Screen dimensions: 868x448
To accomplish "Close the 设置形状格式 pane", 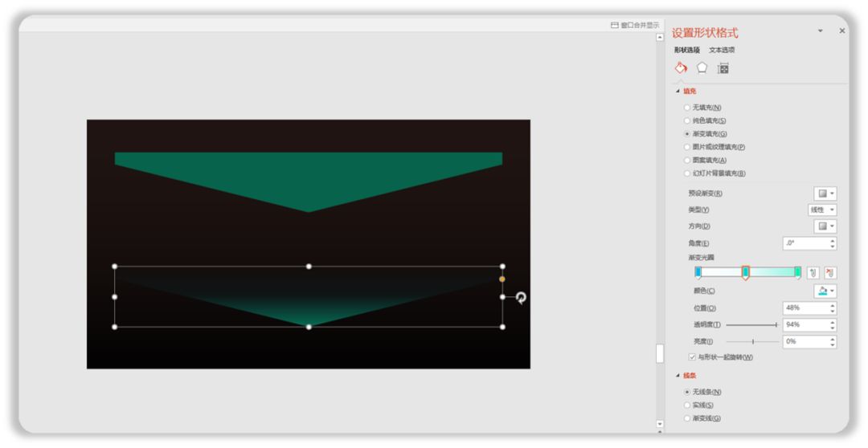I will [842, 31].
